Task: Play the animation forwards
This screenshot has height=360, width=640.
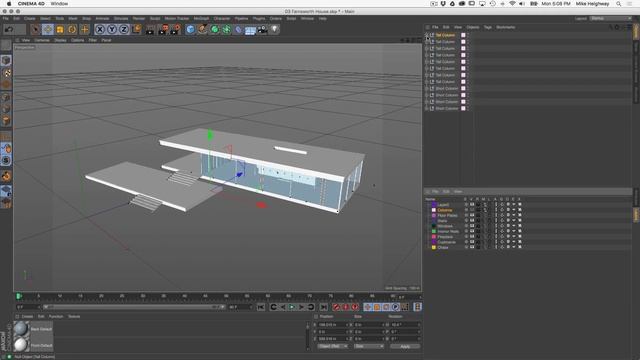Action: coord(292,307)
